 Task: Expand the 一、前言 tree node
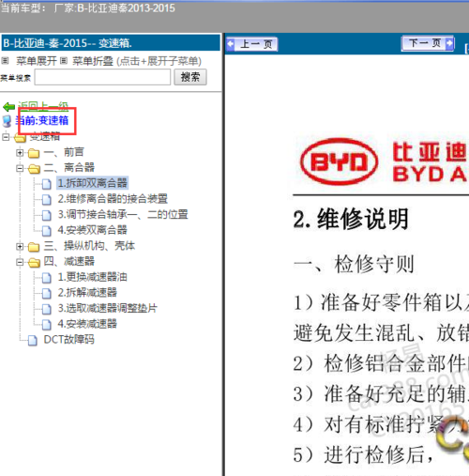20,152
